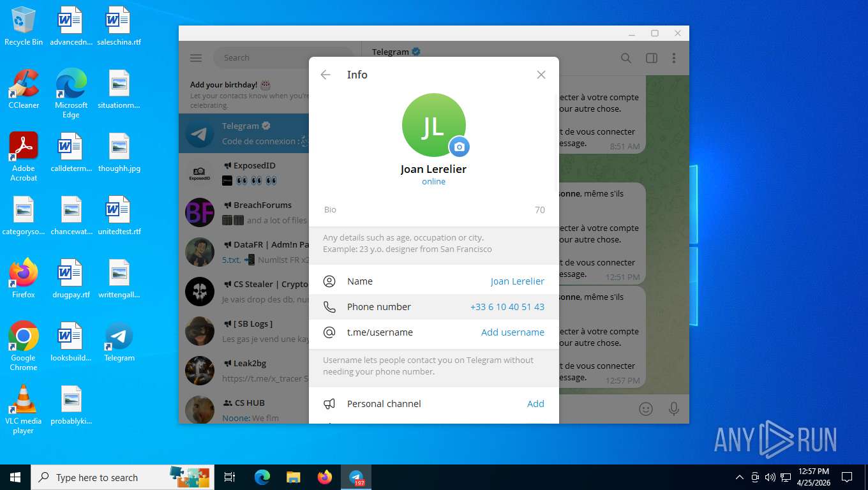Select the VLC media player desktop shortcut

[24, 410]
